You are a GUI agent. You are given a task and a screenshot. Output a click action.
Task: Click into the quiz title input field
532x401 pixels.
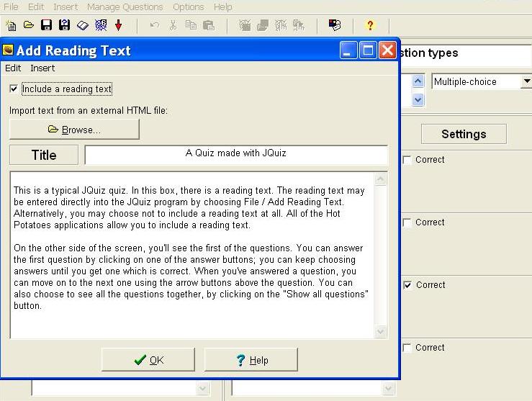click(x=236, y=155)
